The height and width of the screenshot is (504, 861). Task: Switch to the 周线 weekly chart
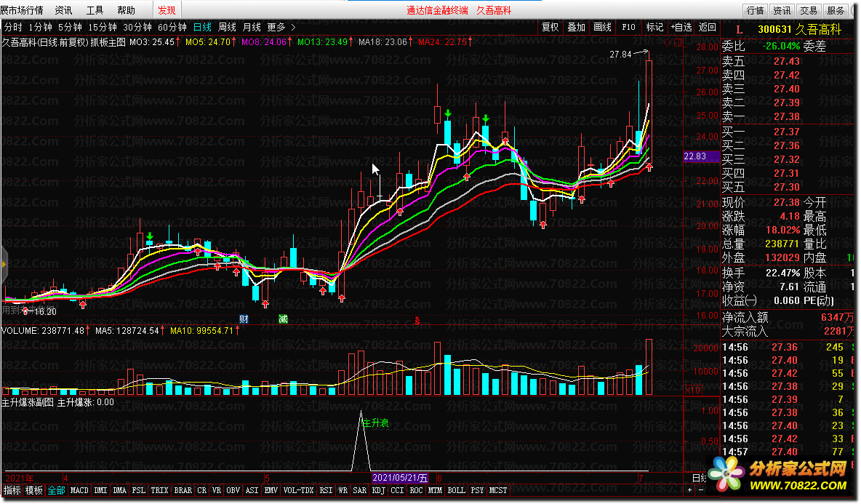click(x=227, y=27)
